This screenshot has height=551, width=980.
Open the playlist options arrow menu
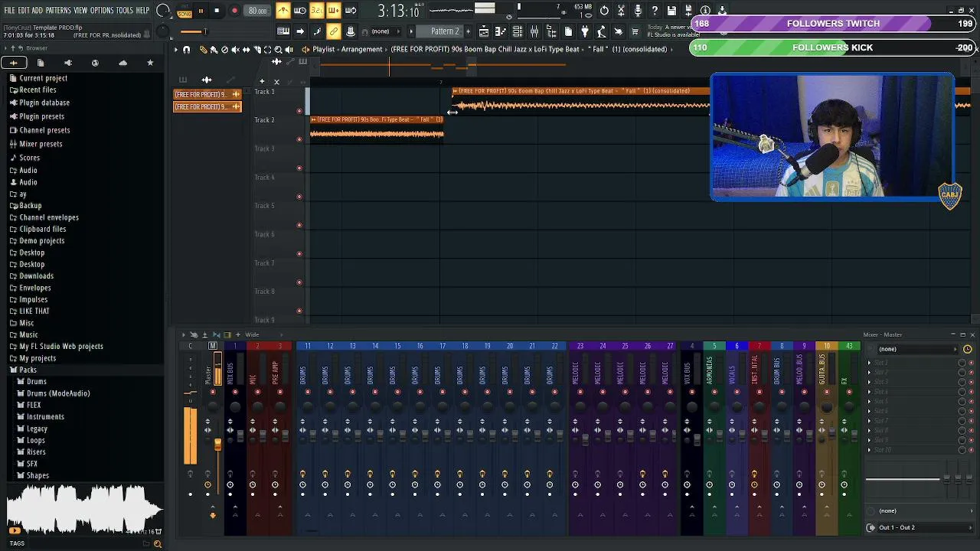[x=176, y=49]
